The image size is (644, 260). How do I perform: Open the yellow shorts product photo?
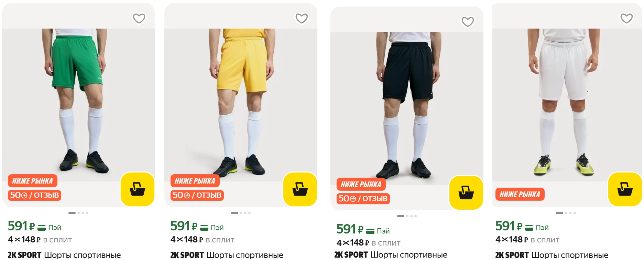[241, 100]
